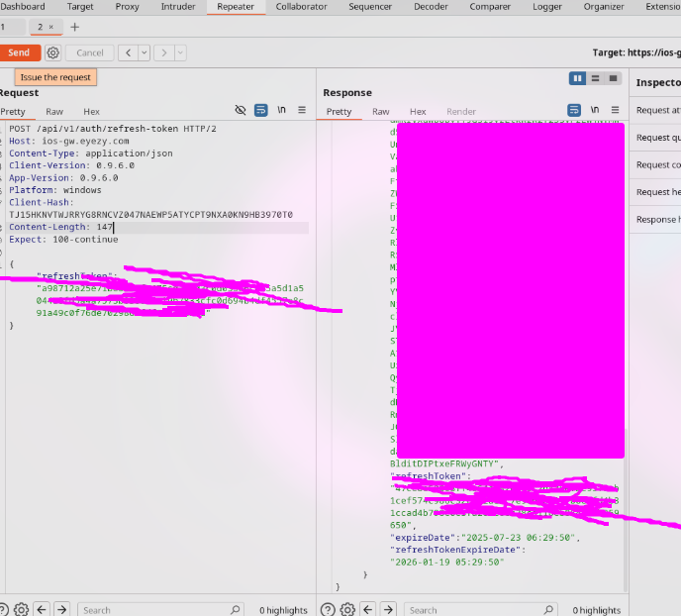Viewport: 681px width, 616px height.
Task: Click the Platform: windows header
Action: pyautogui.click(x=55, y=190)
